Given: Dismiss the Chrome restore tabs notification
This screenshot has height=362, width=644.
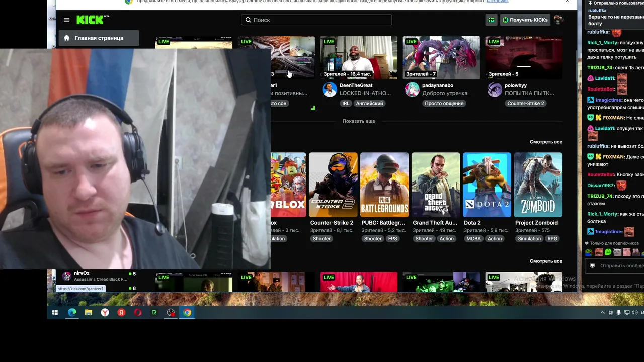Looking at the screenshot, I should (x=567, y=2).
